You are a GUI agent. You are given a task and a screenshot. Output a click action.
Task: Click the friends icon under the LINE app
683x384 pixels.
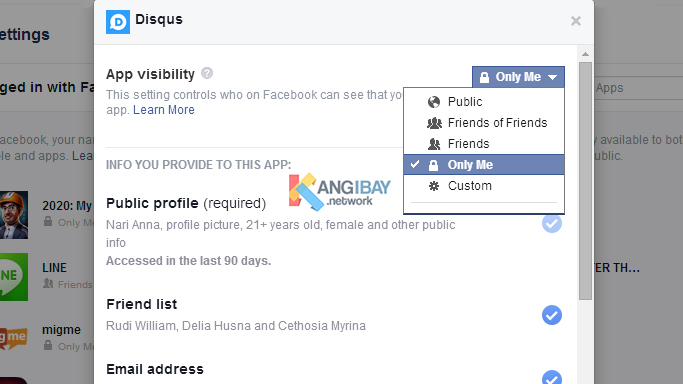coord(48,284)
